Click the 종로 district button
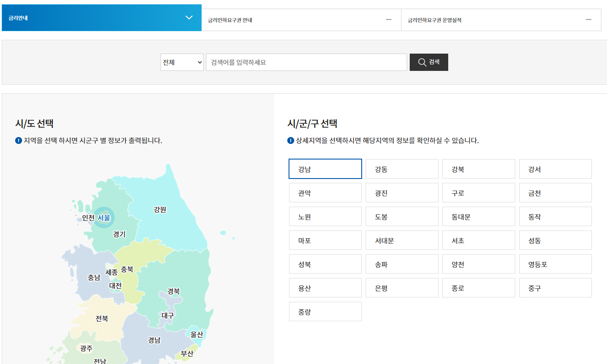The height and width of the screenshot is (364, 607). tap(479, 288)
